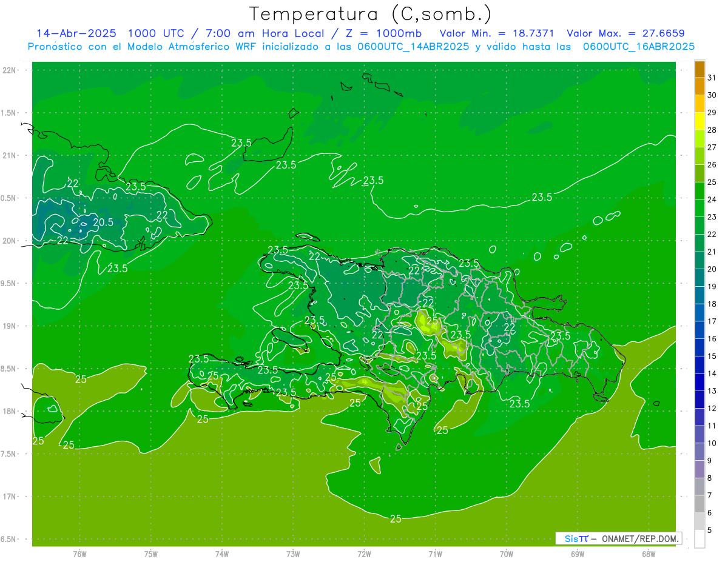
Task: Click the '21N' latitude axis label
Action: [x=9, y=155]
